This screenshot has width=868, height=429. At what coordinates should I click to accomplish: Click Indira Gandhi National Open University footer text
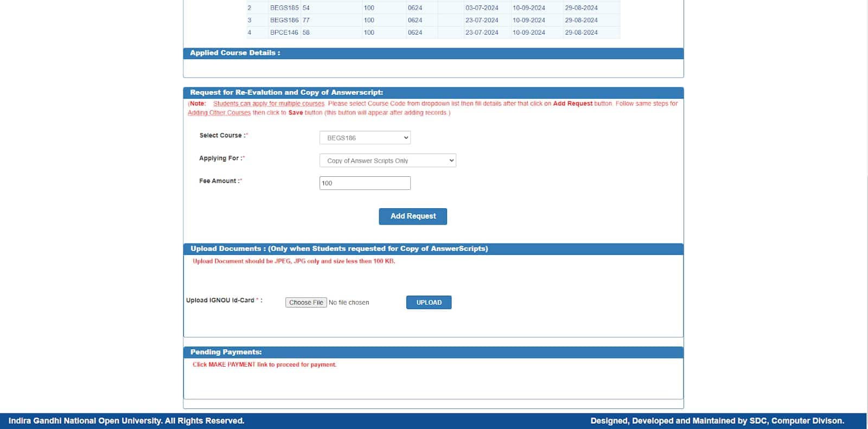(x=126, y=421)
